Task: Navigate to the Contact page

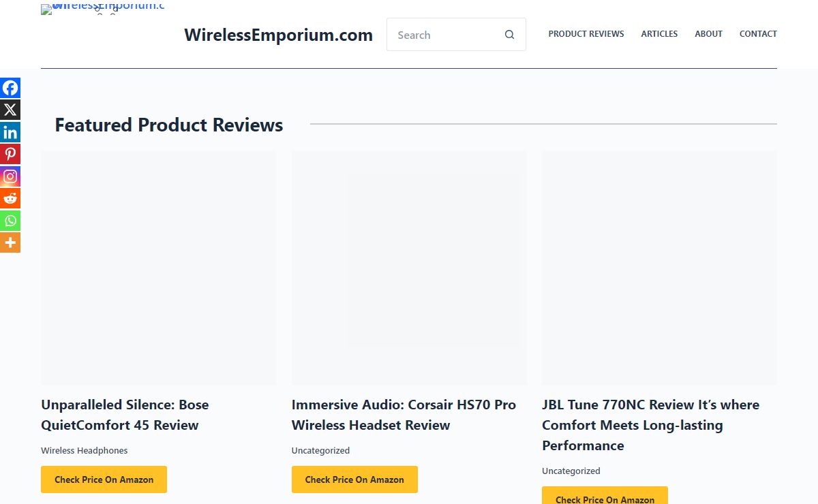Action: [758, 34]
